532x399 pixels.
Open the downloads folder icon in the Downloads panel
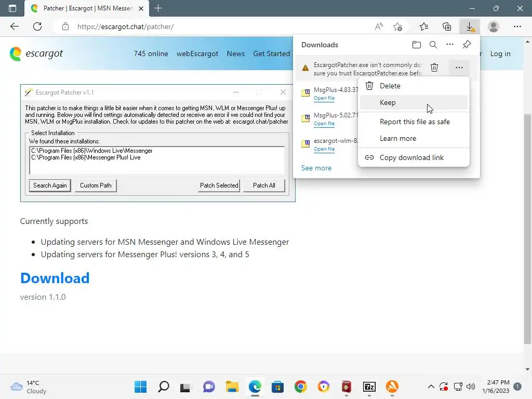click(x=416, y=45)
